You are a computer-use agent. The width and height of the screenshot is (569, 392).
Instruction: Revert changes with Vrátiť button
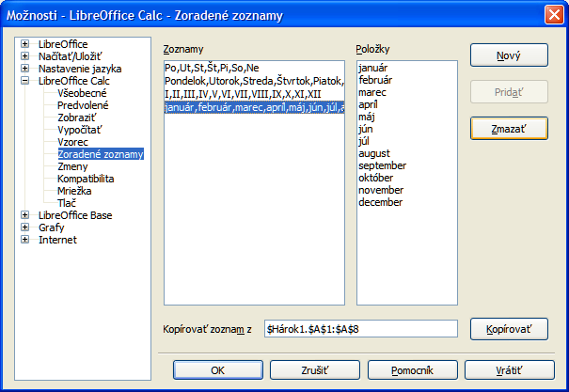[x=509, y=370]
